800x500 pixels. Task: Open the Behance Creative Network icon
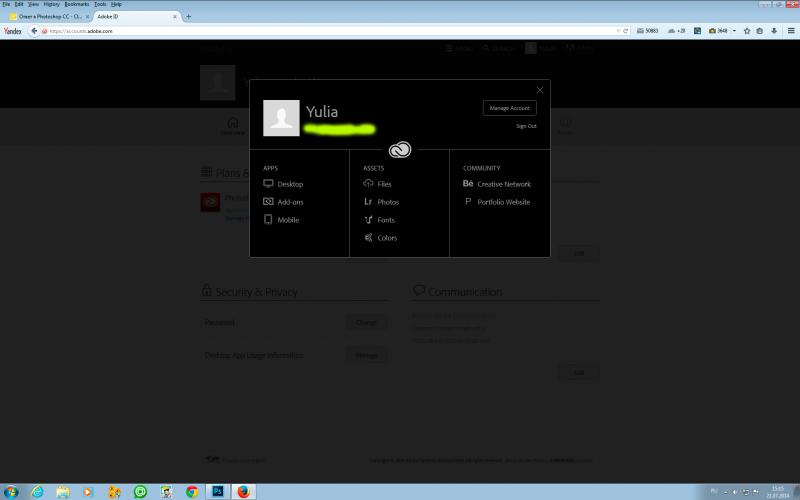coord(468,184)
